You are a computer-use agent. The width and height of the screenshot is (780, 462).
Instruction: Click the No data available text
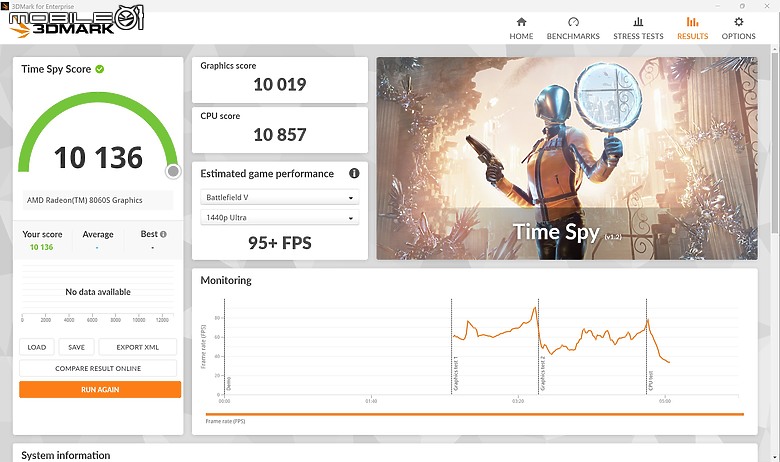(x=98, y=292)
